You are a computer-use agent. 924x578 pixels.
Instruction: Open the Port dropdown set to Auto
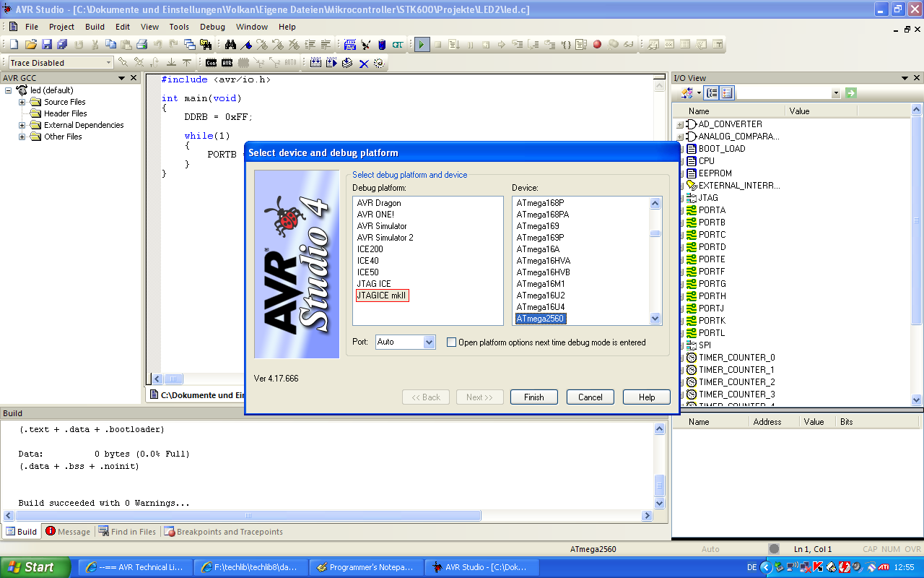tap(429, 342)
